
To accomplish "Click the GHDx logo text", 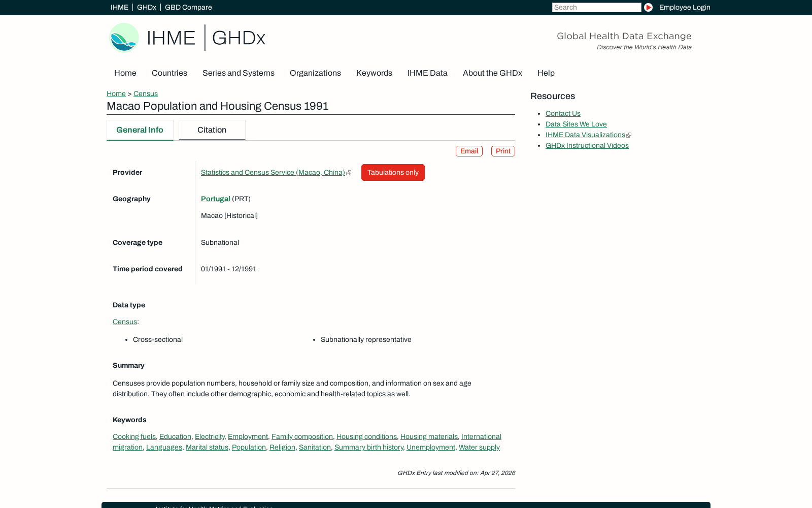I will pyautogui.click(x=239, y=38).
